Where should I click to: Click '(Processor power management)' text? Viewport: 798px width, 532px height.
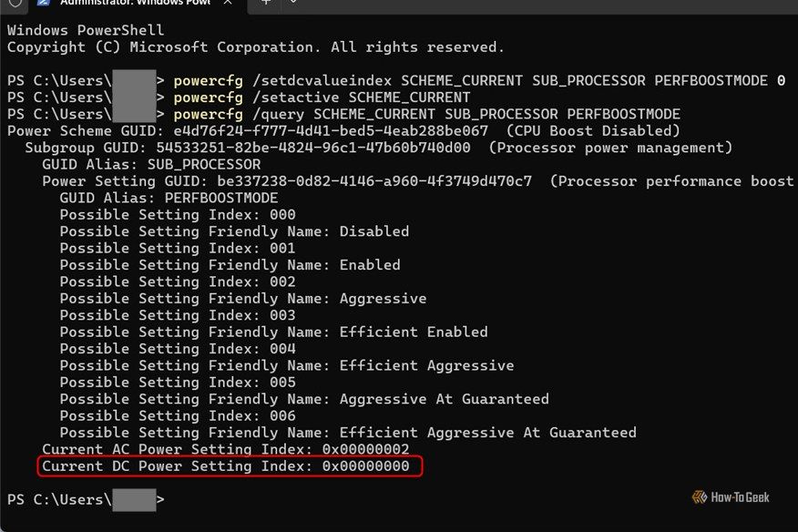click(x=610, y=148)
